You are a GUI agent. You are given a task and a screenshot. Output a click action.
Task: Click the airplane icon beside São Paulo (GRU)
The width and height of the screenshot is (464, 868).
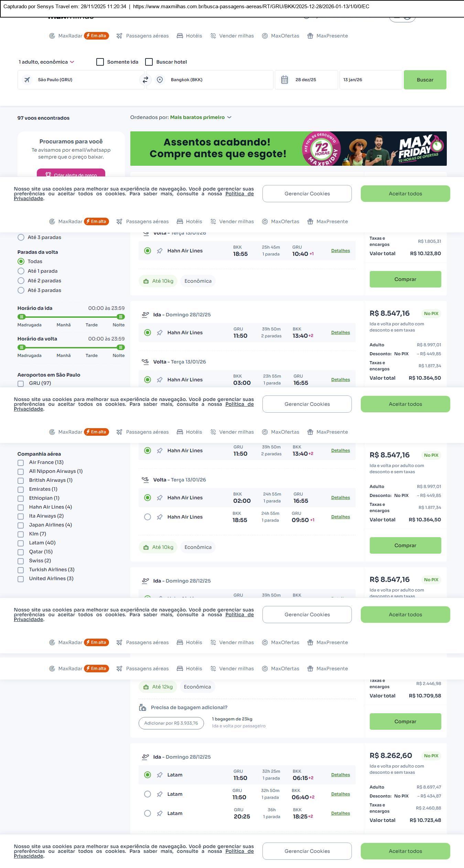(x=27, y=80)
